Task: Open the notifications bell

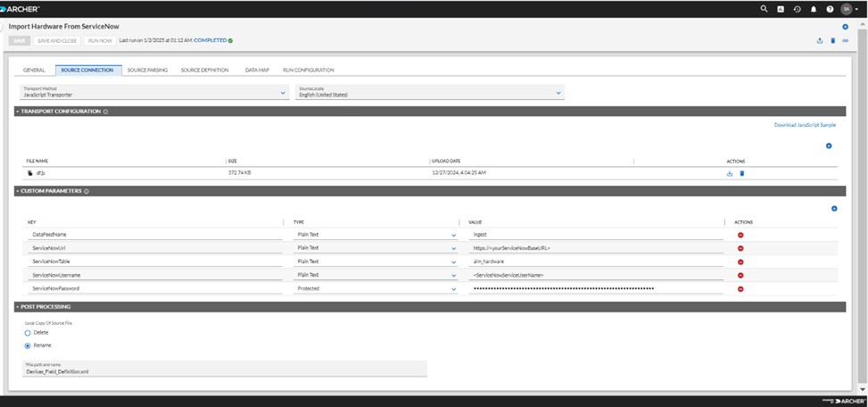Action: (814, 9)
